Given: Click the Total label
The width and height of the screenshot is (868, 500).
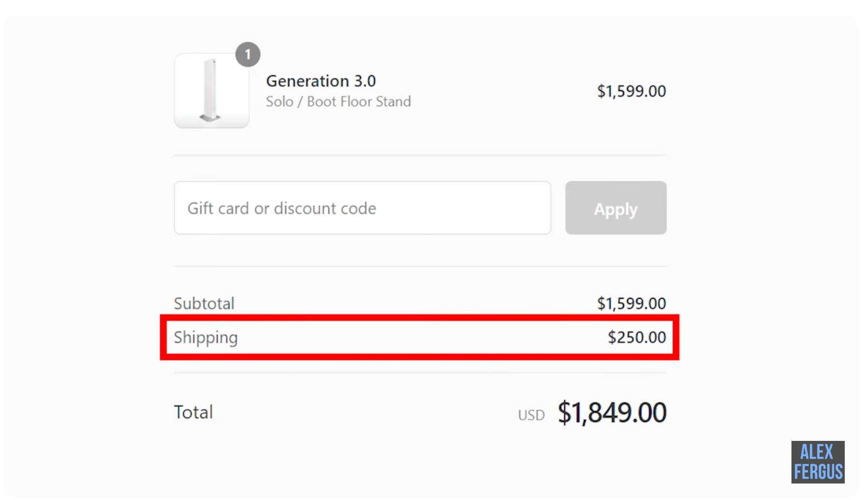Looking at the screenshot, I should coord(193,412).
